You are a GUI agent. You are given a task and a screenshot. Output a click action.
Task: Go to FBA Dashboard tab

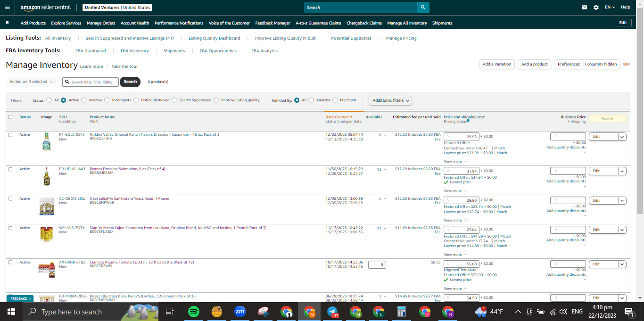click(x=91, y=51)
